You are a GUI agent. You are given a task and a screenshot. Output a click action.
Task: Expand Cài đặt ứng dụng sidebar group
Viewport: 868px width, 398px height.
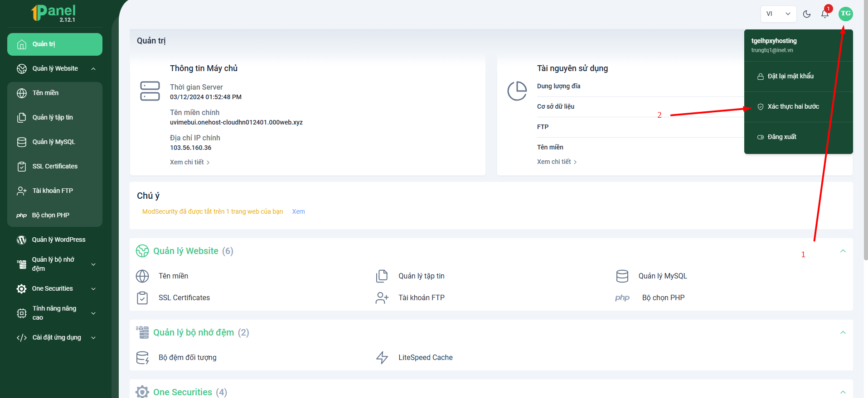point(55,338)
